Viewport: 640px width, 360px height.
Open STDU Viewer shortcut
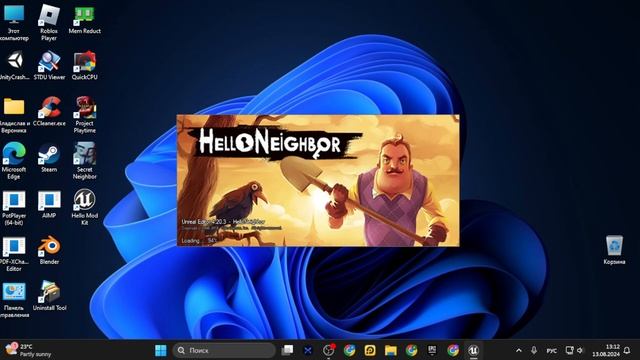(x=49, y=65)
